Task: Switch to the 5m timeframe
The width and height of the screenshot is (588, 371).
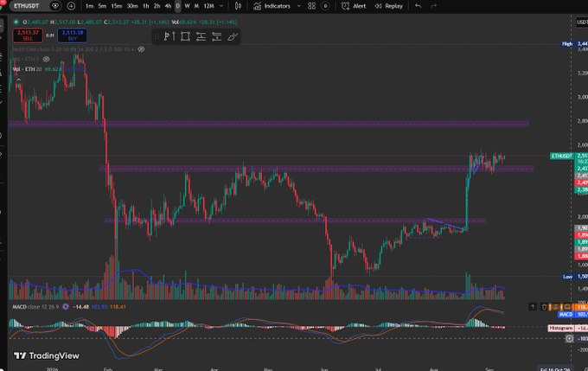Action: point(102,6)
